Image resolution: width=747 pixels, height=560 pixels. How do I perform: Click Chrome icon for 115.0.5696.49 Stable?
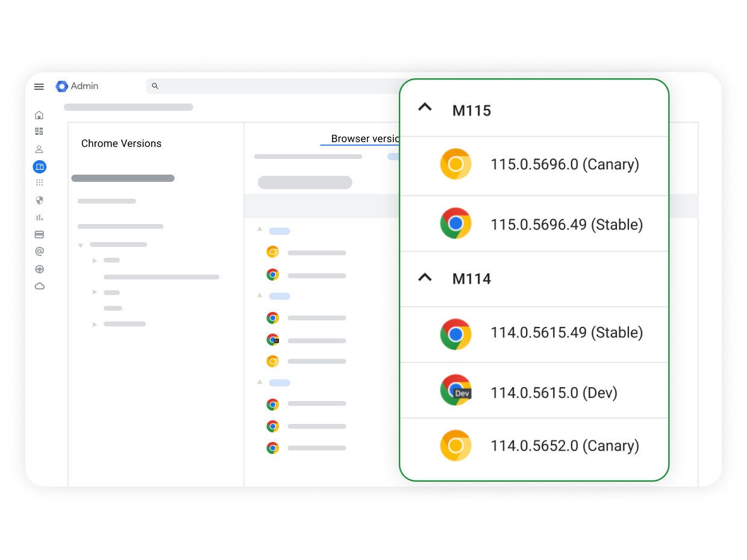coord(455,223)
